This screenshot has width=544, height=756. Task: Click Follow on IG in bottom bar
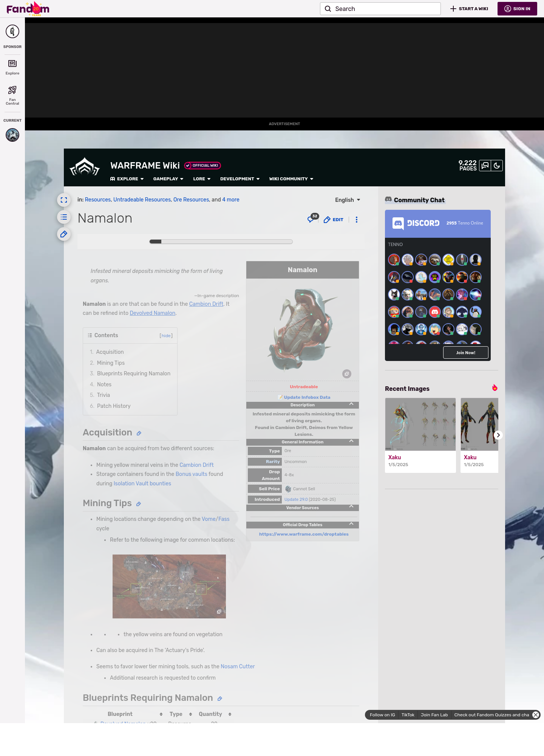[x=382, y=715]
